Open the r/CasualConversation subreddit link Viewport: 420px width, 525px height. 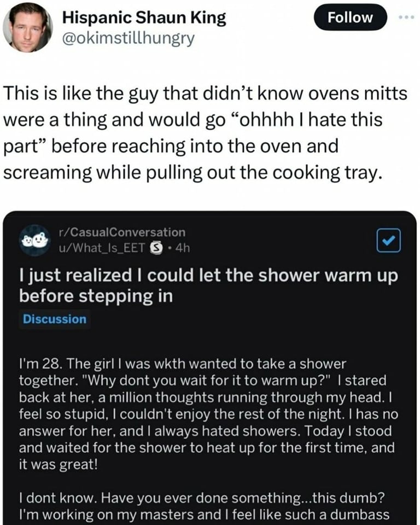point(123,233)
